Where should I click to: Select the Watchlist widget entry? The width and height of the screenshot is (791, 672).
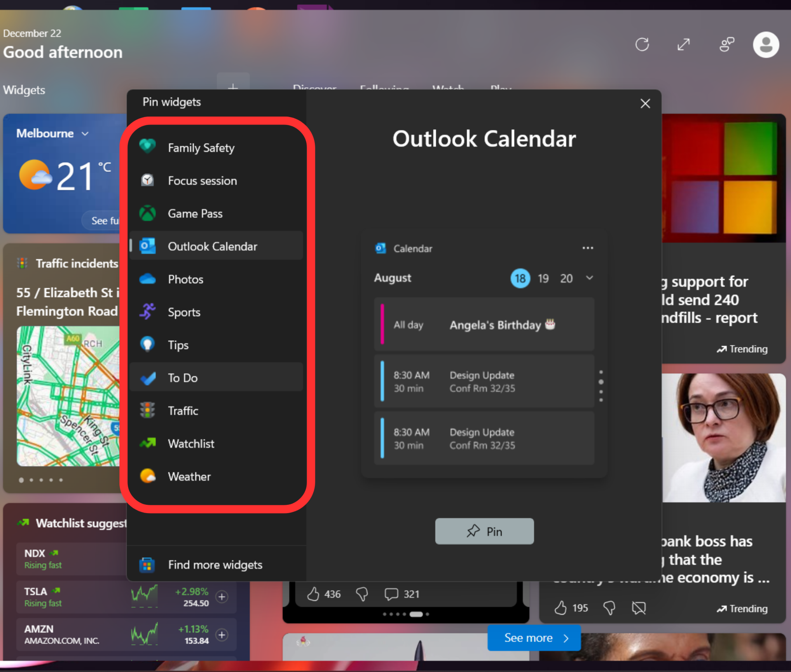coord(191,444)
